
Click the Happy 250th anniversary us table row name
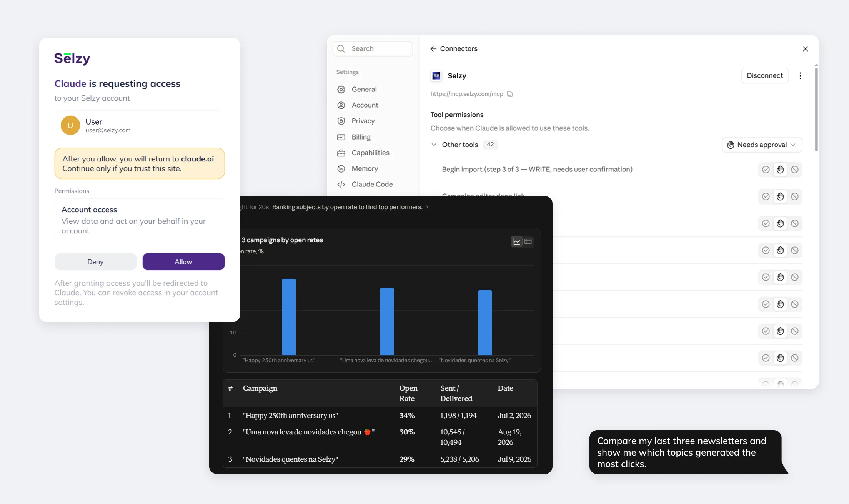(x=290, y=416)
